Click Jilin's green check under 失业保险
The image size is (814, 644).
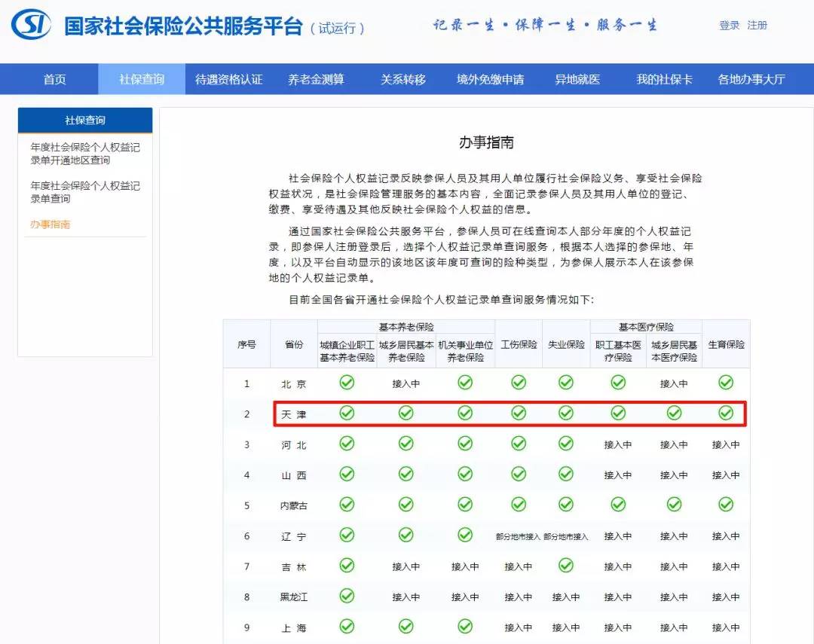coord(566,565)
